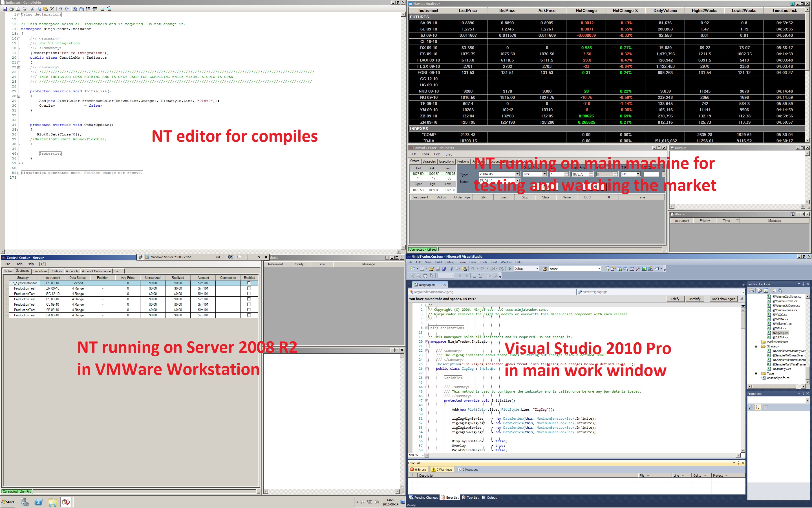Click NinjaTrader icon in taskbar

pos(66,502)
